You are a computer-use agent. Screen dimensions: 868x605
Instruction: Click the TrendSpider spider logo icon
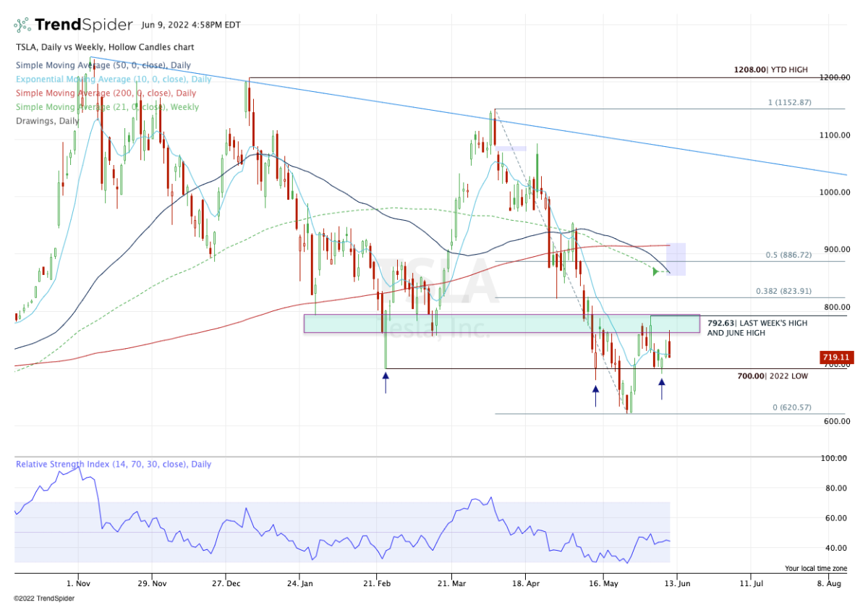pos(22,25)
